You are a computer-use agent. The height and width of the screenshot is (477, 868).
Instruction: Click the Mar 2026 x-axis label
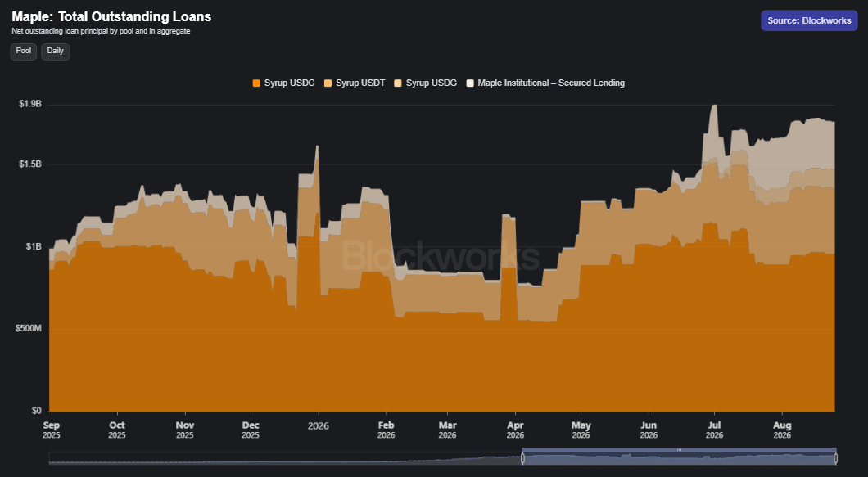(x=447, y=430)
